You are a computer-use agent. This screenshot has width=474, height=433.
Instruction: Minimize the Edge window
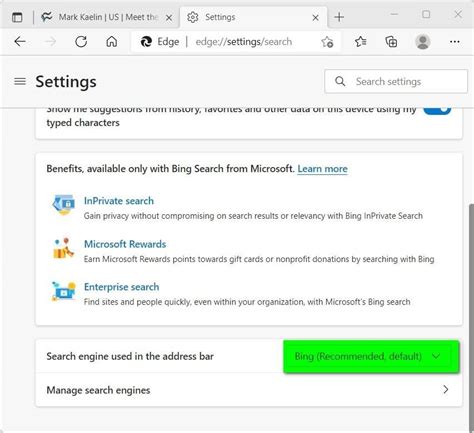[x=394, y=15]
